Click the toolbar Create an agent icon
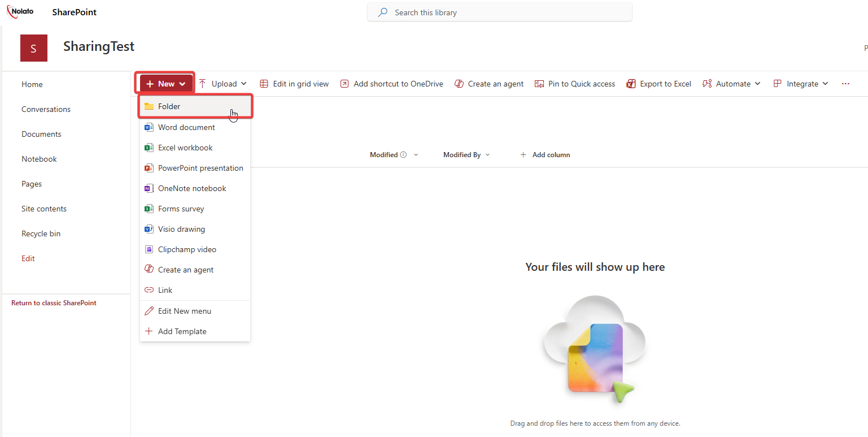 [x=459, y=84]
